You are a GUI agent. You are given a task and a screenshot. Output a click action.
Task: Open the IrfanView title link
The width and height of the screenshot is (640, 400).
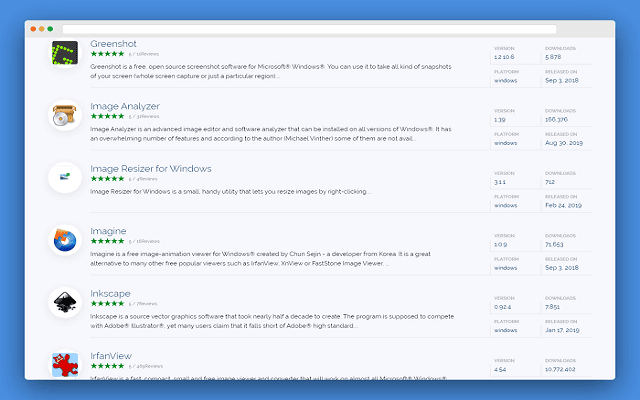[111, 355]
